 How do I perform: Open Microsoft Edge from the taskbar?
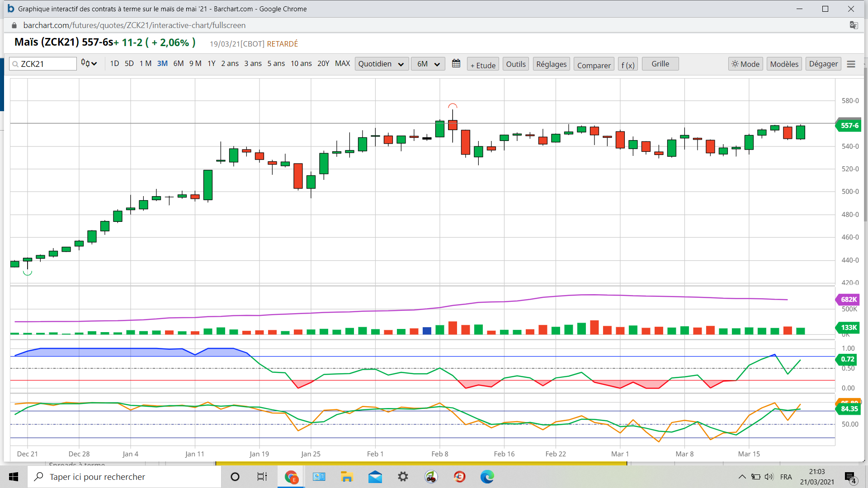(x=487, y=477)
